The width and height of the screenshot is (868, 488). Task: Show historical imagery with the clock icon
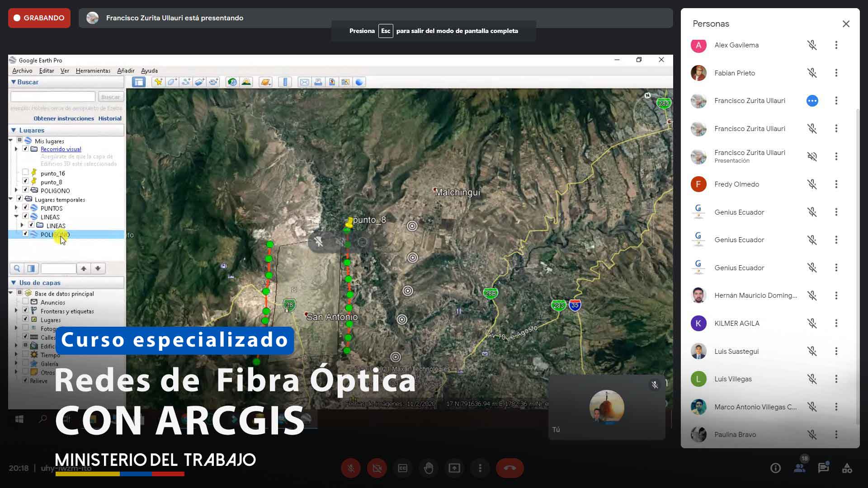pyautogui.click(x=232, y=82)
